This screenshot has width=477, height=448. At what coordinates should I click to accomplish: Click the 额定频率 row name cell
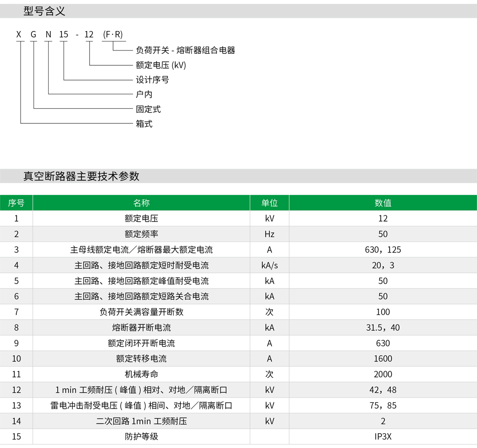(141, 234)
